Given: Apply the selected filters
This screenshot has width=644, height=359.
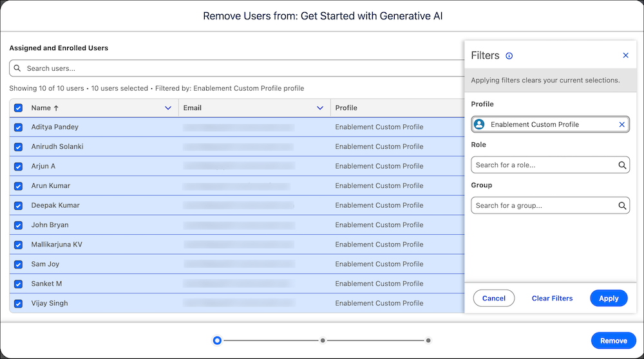Looking at the screenshot, I should click(609, 299).
